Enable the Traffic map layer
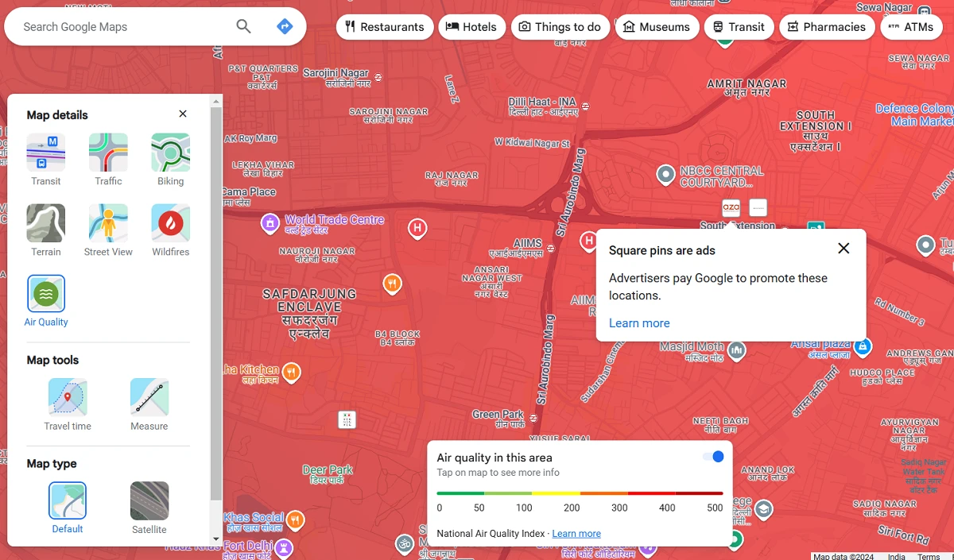This screenshot has height=560, width=954. pyautogui.click(x=108, y=160)
